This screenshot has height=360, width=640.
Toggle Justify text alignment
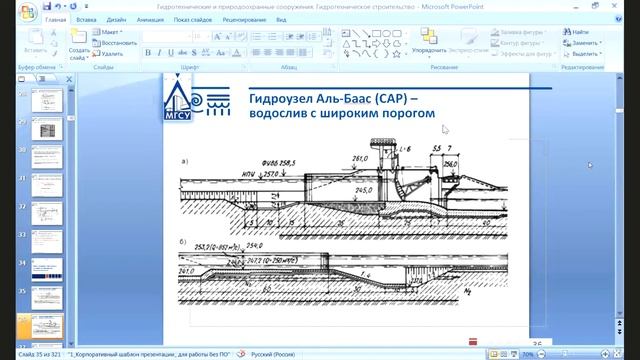[290, 53]
